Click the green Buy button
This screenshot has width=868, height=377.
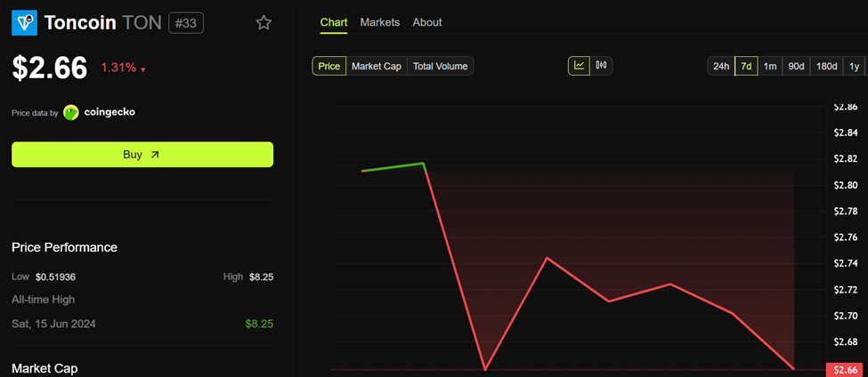click(142, 155)
